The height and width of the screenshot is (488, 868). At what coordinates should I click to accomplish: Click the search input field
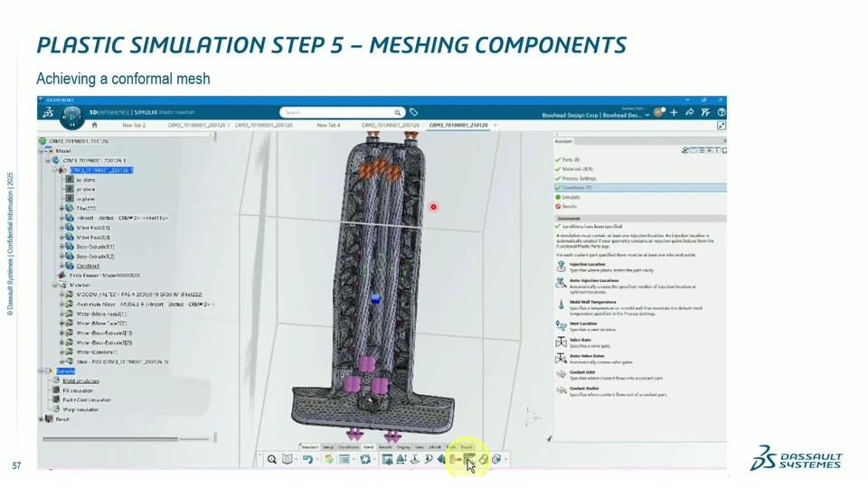pos(342,112)
